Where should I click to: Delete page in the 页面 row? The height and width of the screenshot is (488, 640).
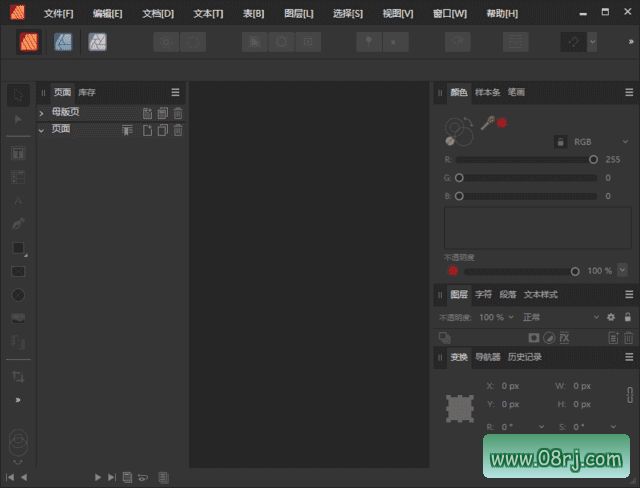click(178, 130)
